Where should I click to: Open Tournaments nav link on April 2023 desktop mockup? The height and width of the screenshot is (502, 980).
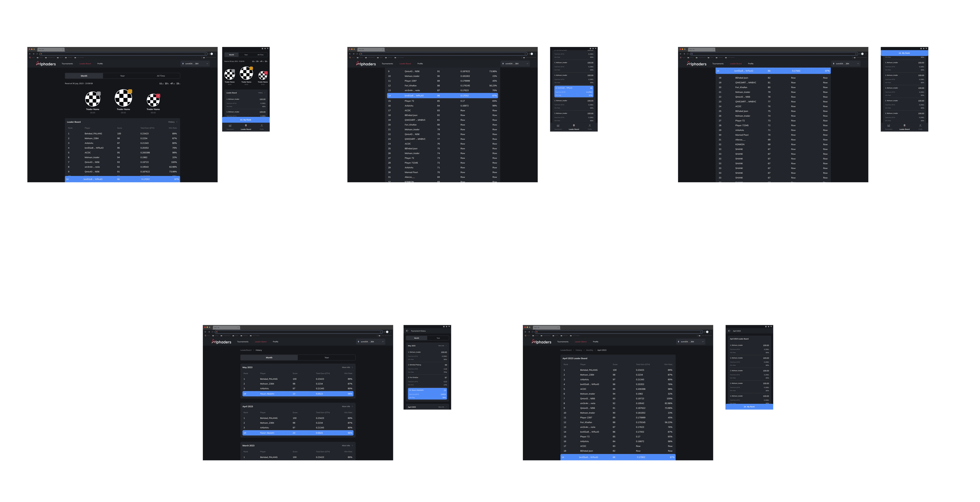[x=563, y=341]
